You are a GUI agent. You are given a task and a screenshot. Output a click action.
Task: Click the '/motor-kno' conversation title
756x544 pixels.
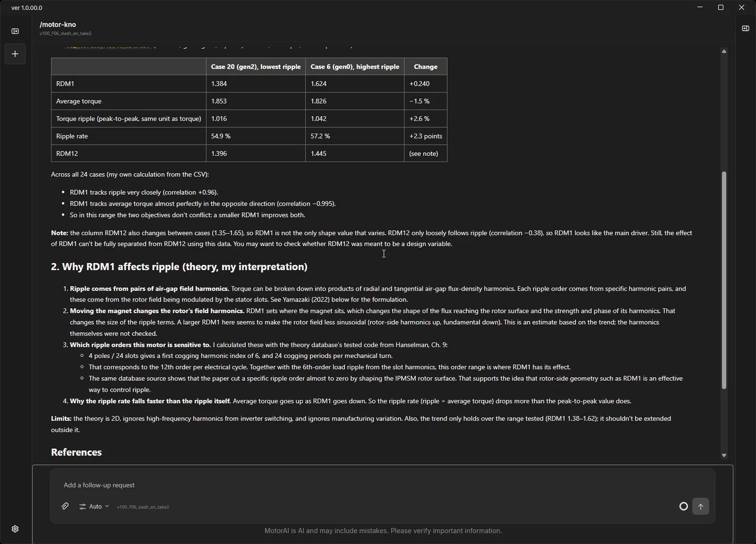tap(58, 24)
